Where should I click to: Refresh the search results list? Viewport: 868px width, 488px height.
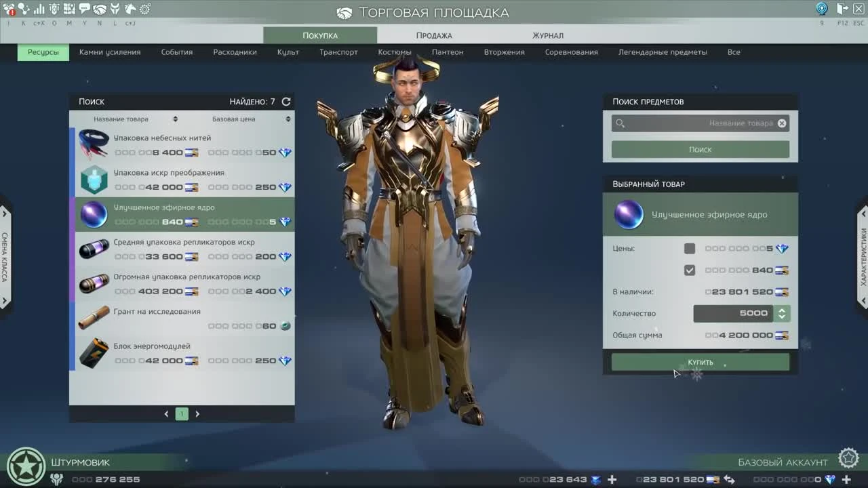[x=285, y=101]
